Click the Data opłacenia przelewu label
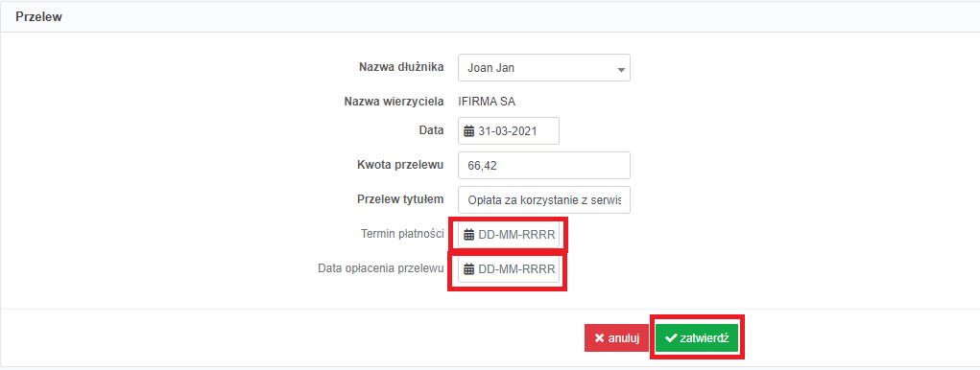Viewport: 980px width, 370px height. (381, 268)
